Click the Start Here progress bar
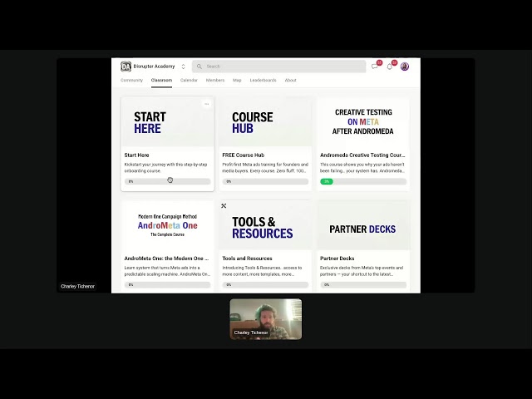This screenshot has width=532, height=399. click(168, 181)
